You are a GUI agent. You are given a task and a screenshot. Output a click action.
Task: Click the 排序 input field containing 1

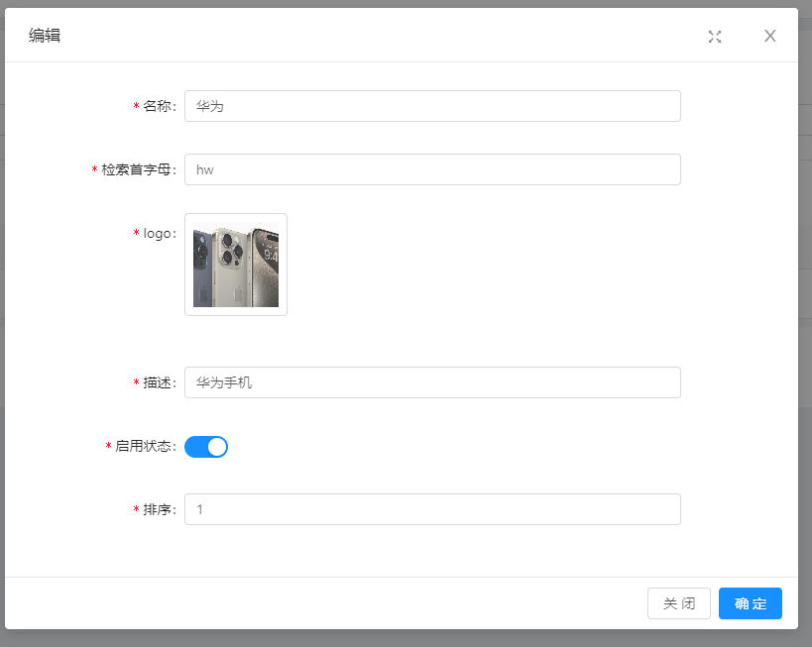click(x=432, y=509)
